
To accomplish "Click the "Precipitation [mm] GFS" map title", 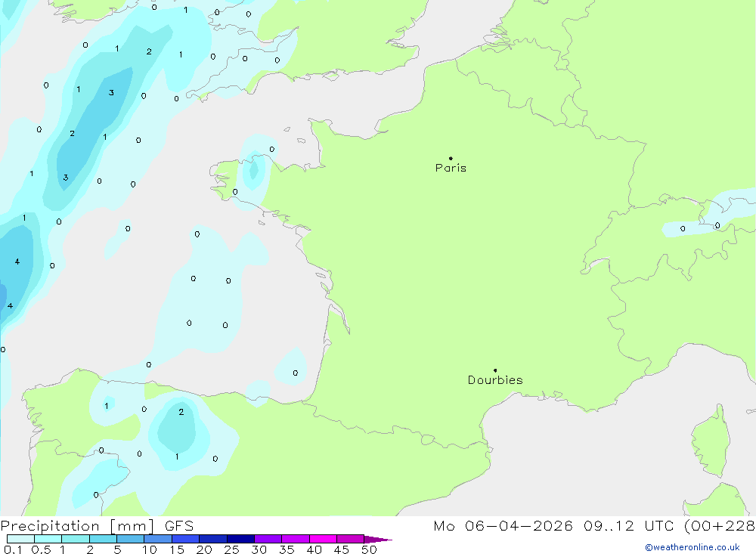I will tap(97, 525).
